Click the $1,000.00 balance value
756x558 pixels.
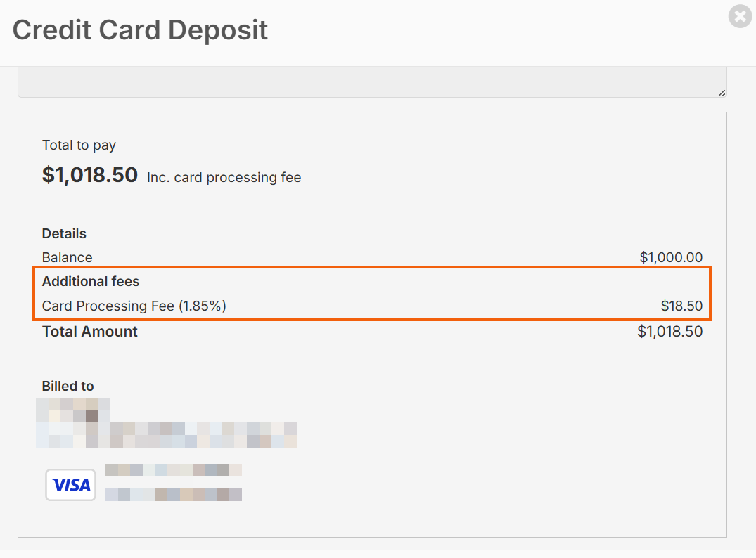pyautogui.click(x=671, y=257)
